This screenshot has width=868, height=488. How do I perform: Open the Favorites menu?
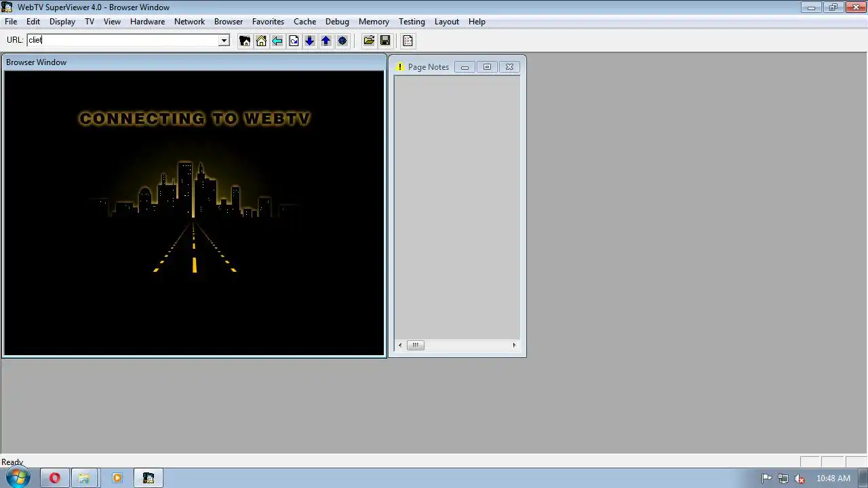tap(268, 22)
